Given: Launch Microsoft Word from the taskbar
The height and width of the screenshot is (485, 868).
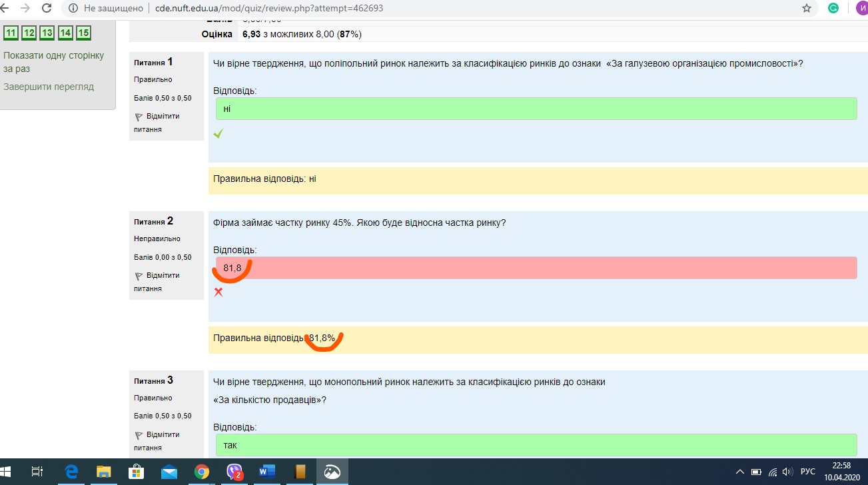Looking at the screenshot, I should (266, 471).
